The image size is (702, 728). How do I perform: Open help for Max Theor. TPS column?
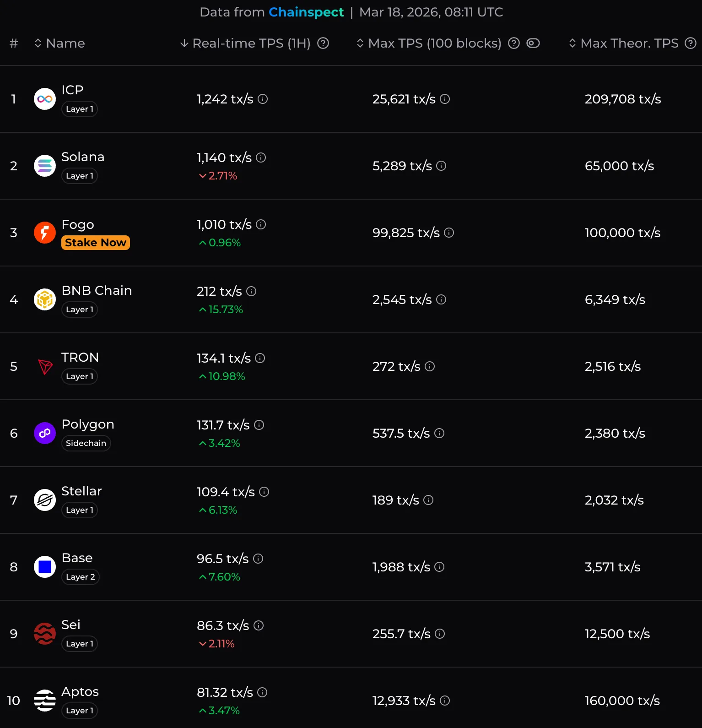690,43
